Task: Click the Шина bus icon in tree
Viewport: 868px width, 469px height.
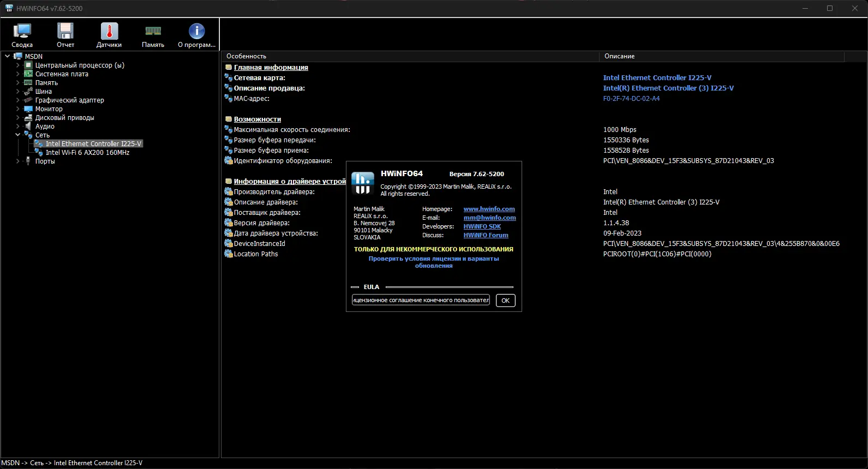Action: [28, 91]
